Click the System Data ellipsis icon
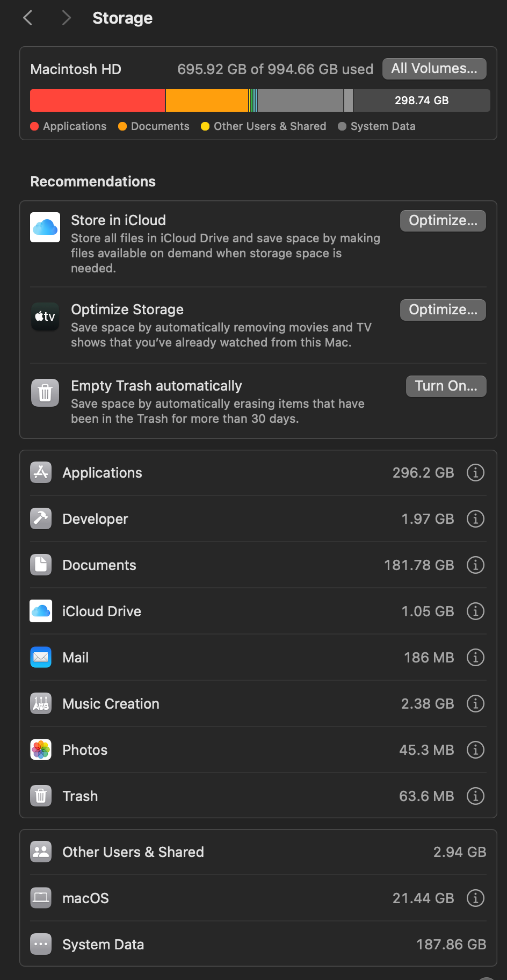This screenshot has height=980, width=507. point(41,944)
